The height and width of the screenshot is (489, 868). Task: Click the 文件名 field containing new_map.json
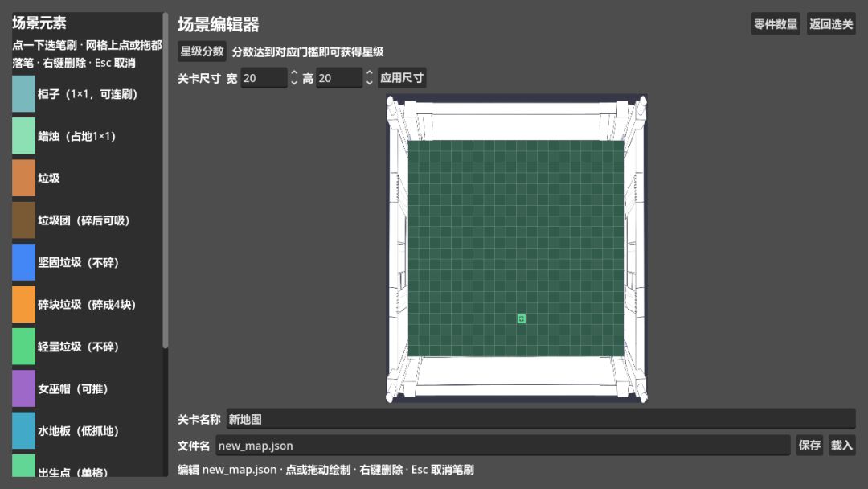[502, 446]
